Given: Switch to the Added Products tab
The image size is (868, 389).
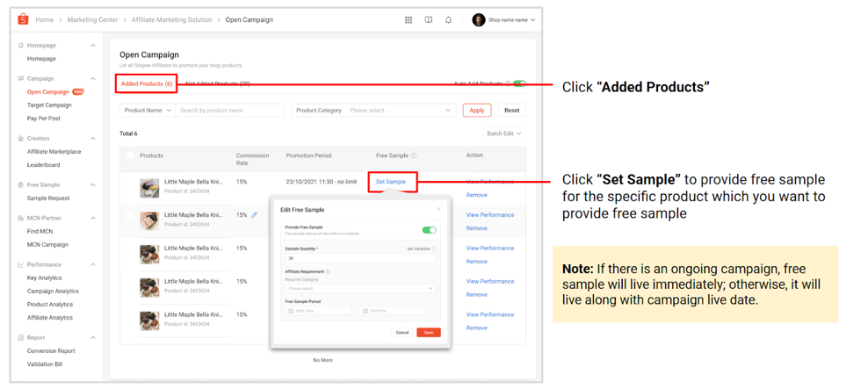Looking at the screenshot, I should point(147,84).
